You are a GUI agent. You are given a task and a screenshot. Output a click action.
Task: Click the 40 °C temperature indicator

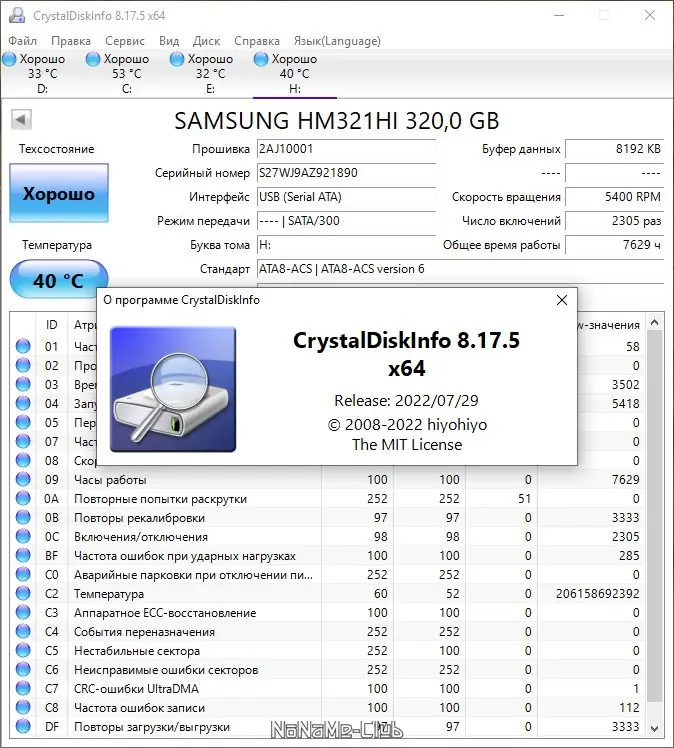[59, 280]
